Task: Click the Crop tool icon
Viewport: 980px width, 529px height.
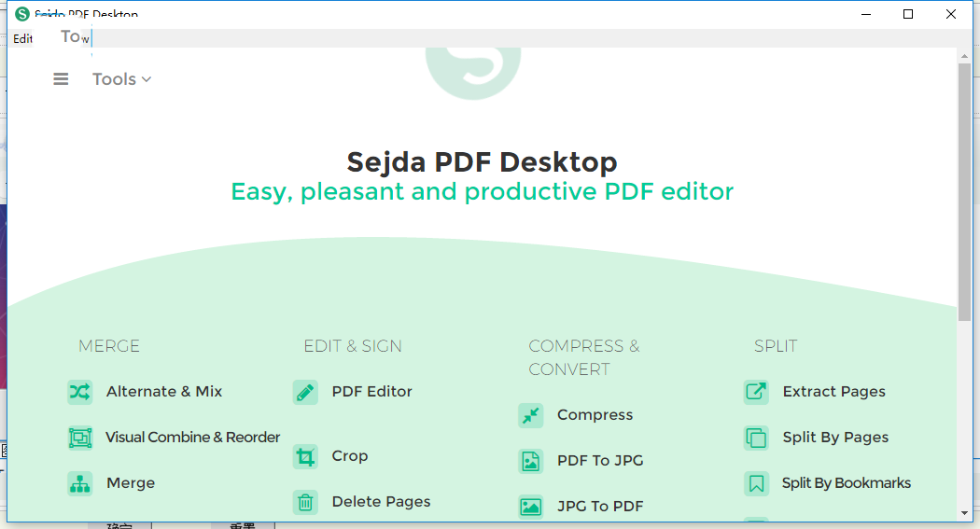Action: coord(305,456)
